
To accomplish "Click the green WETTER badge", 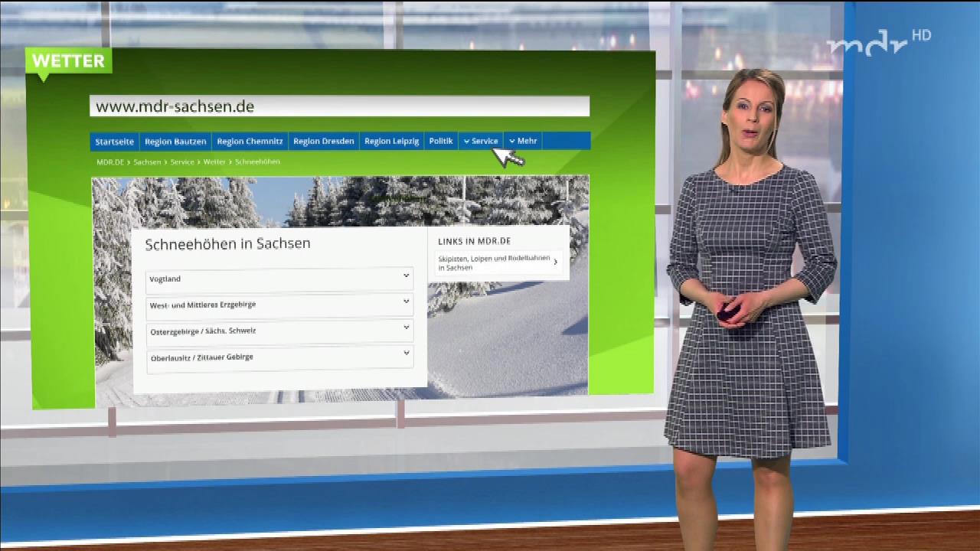I will [68, 62].
